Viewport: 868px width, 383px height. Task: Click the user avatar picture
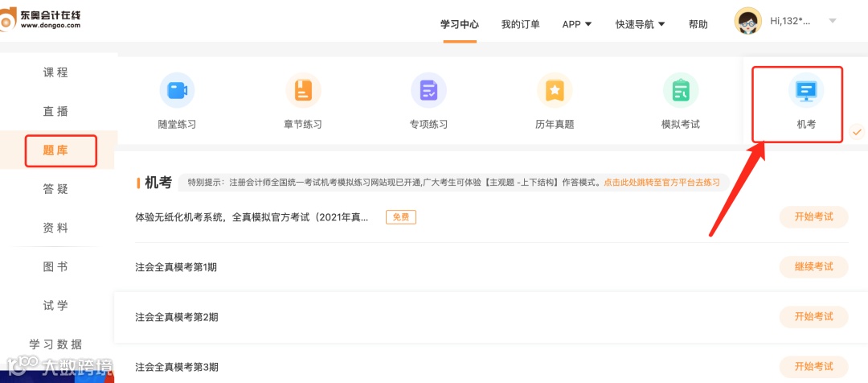(748, 22)
